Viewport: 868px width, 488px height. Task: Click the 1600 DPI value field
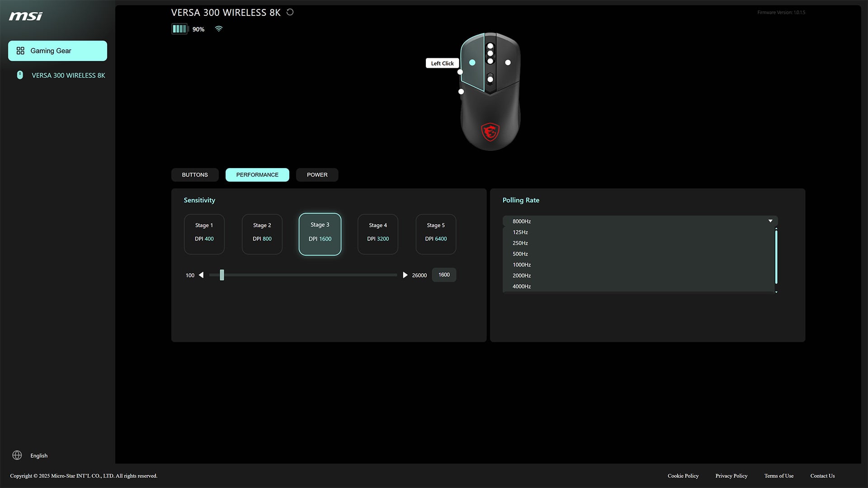point(443,274)
